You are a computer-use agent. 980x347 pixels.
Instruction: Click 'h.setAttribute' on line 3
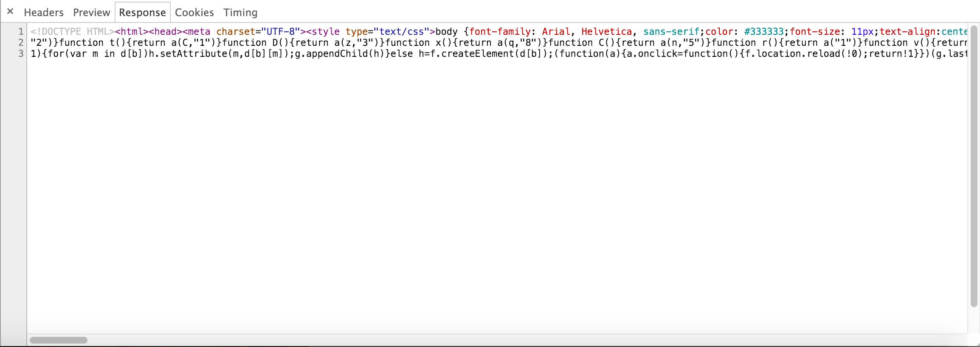188,53
